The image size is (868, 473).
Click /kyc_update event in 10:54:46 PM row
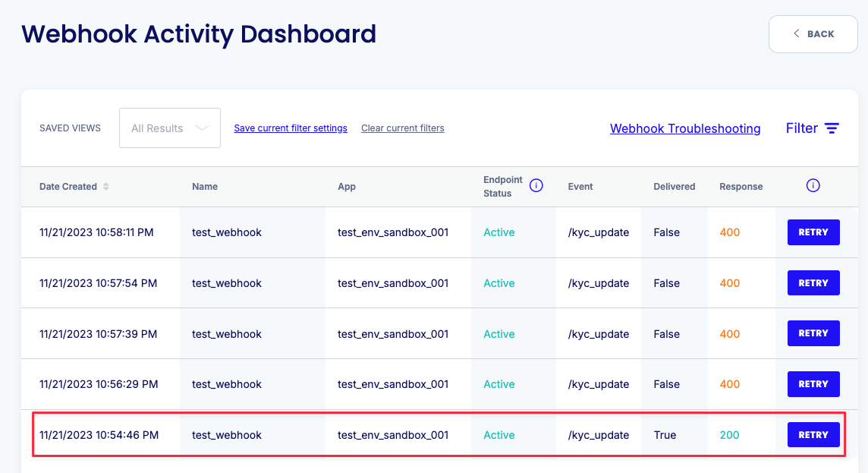599,435
